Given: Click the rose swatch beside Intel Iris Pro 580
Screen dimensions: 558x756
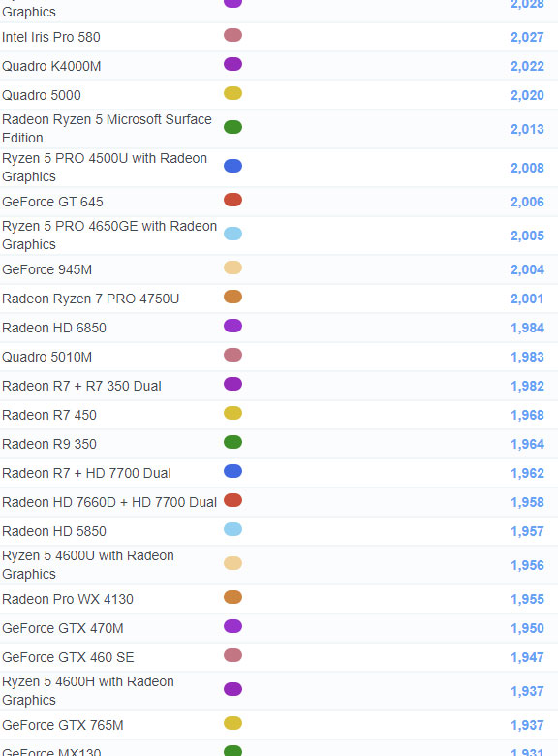Looking at the screenshot, I should [232, 35].
